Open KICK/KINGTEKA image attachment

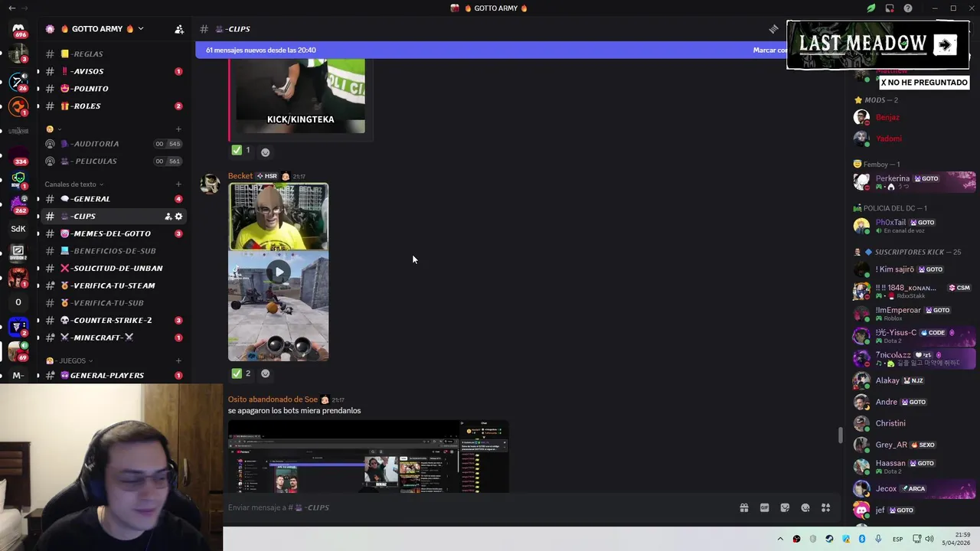click(301, 96)
